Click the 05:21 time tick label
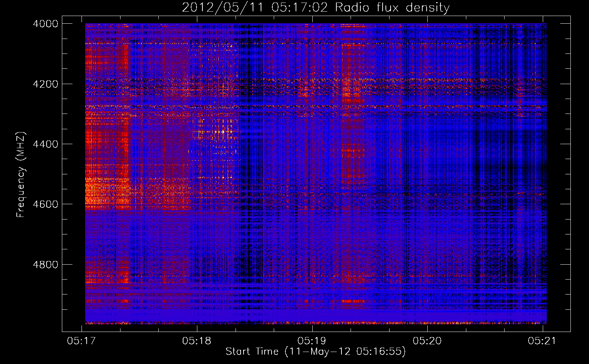The height and width of the screenshot is (364, 589). coord(542,341)
